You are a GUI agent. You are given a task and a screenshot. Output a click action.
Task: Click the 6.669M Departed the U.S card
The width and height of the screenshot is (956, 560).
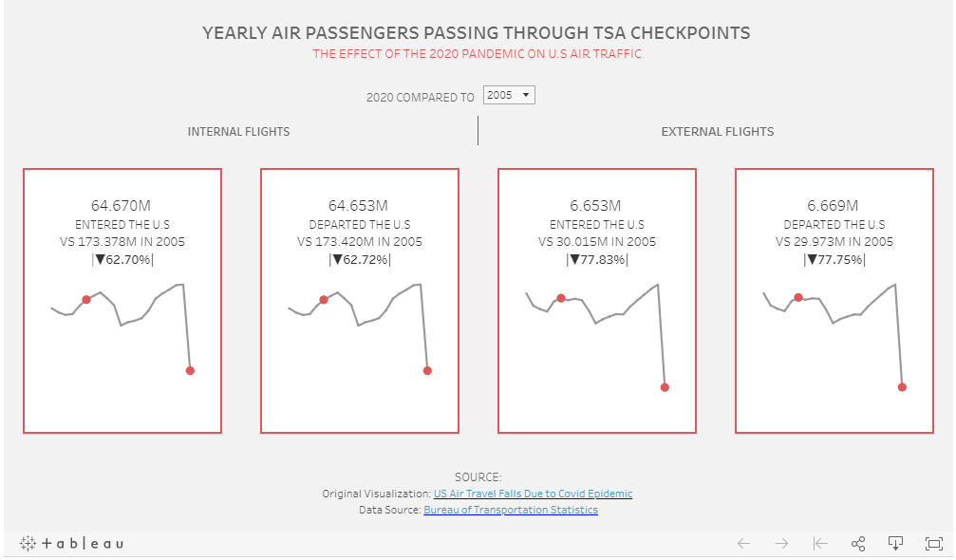[834, 301]
